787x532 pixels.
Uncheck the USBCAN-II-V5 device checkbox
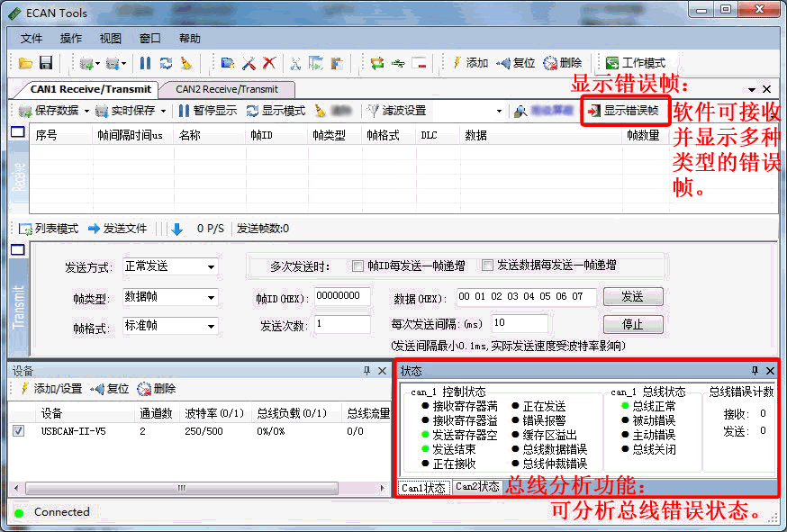tap(19, 431)
